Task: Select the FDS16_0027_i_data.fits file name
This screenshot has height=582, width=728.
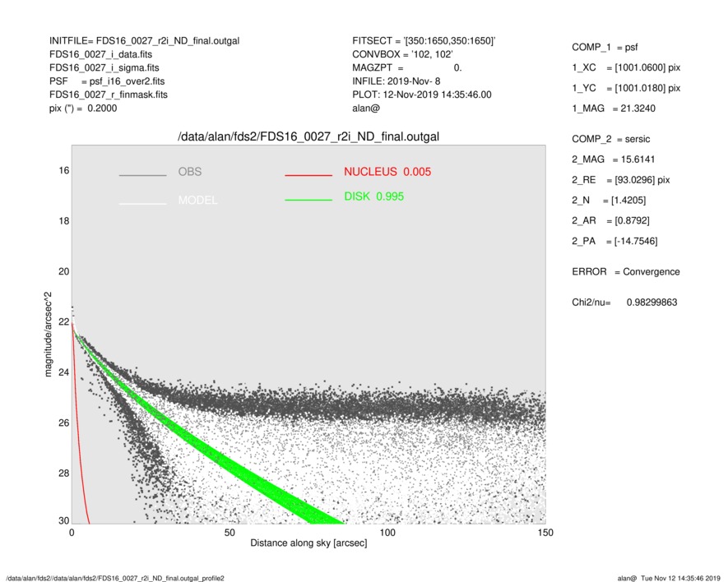Action: click(100, 54)
